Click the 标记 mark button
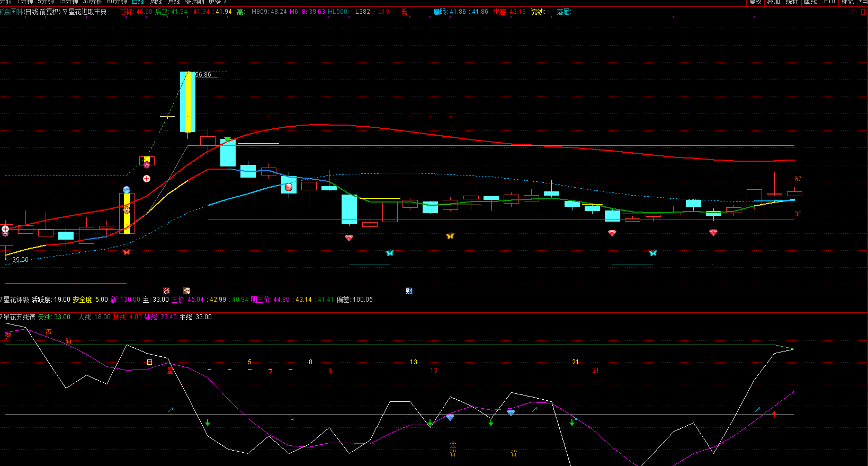This screenshot has height=466, width=868. tap(847, 2)
